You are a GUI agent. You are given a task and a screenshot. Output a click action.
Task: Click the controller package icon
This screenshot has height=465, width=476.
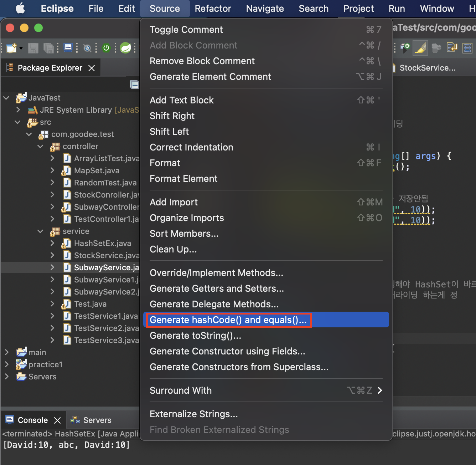[55, 146]
